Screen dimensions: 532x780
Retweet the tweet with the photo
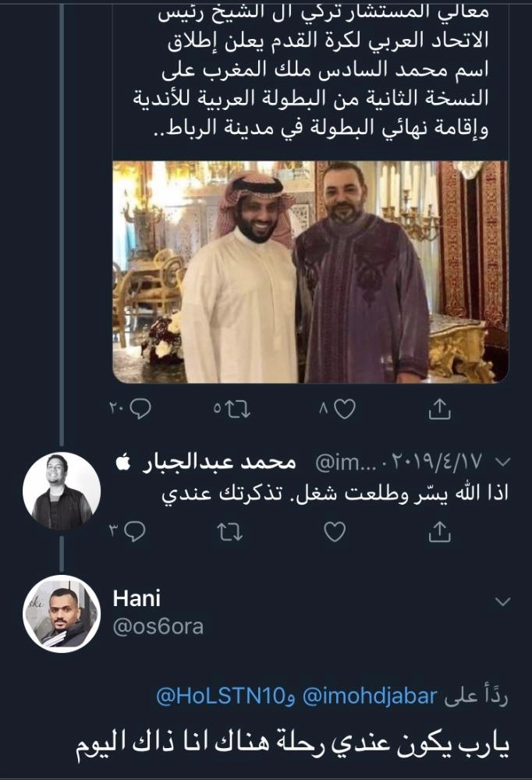click(x=233, y=407)
